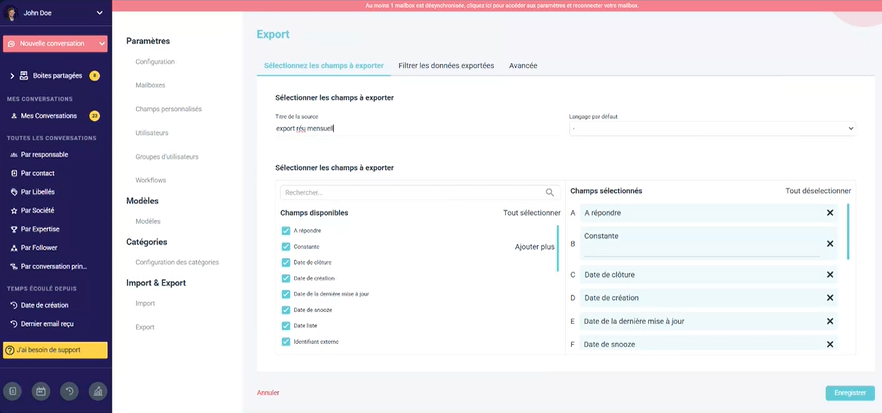This screenshot has width=882, height=413.
Task: Open the history clock icon at bottom
Action: point(69,392)
